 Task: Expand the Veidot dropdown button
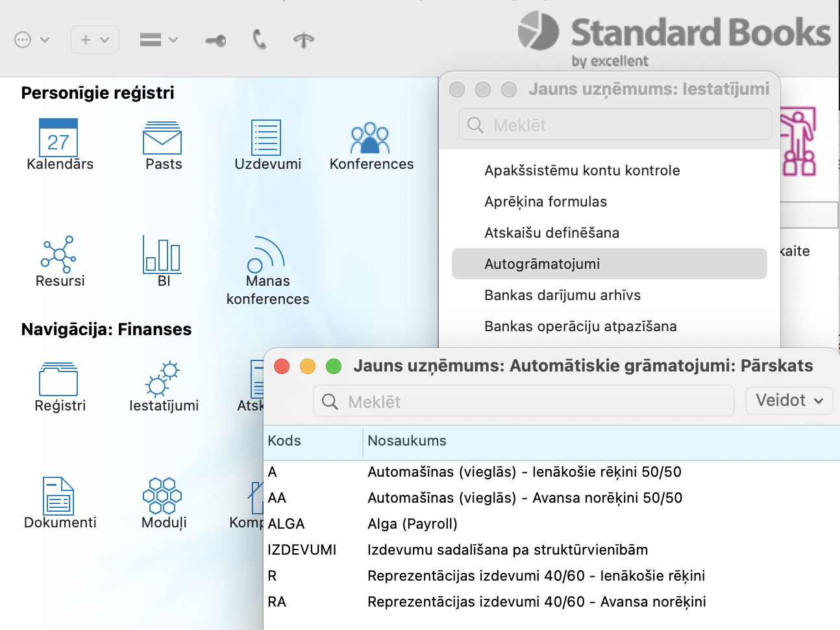[789, 401]
